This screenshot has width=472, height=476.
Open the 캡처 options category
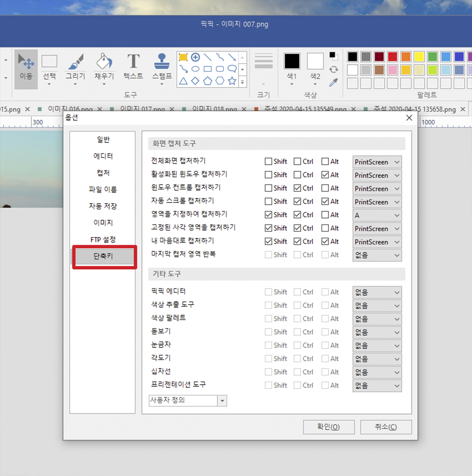point(103,173)
